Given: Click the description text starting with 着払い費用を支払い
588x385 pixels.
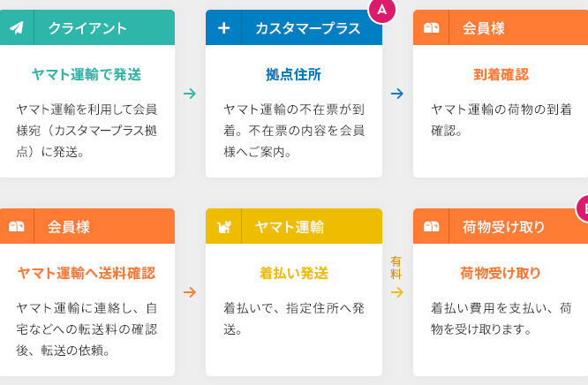Looking at the screenshot, I should point(501,319).
